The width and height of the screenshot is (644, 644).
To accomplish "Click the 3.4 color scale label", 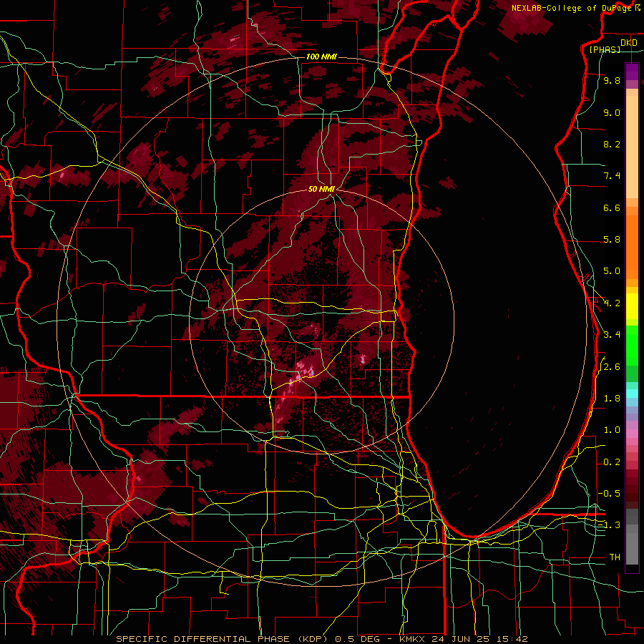I will (x=612, y=335).
